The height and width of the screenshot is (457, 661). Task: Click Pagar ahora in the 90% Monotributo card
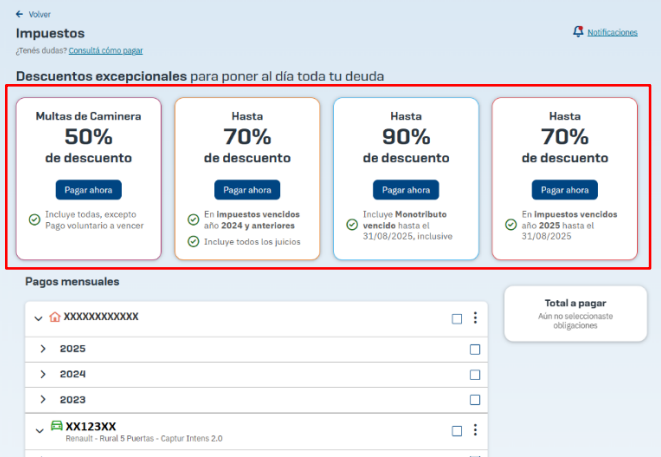(x=406, y=190)
